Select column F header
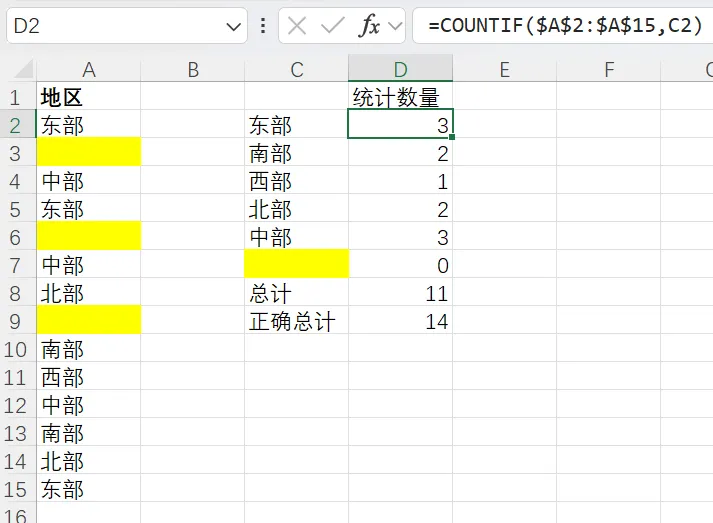 (x=609, y=70)
